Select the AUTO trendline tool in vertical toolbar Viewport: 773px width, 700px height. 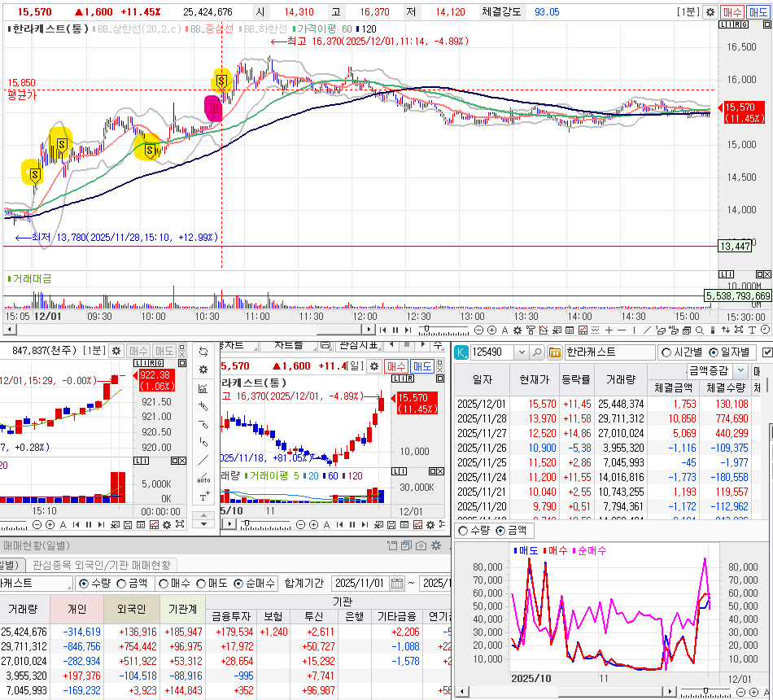coord(203,478)
